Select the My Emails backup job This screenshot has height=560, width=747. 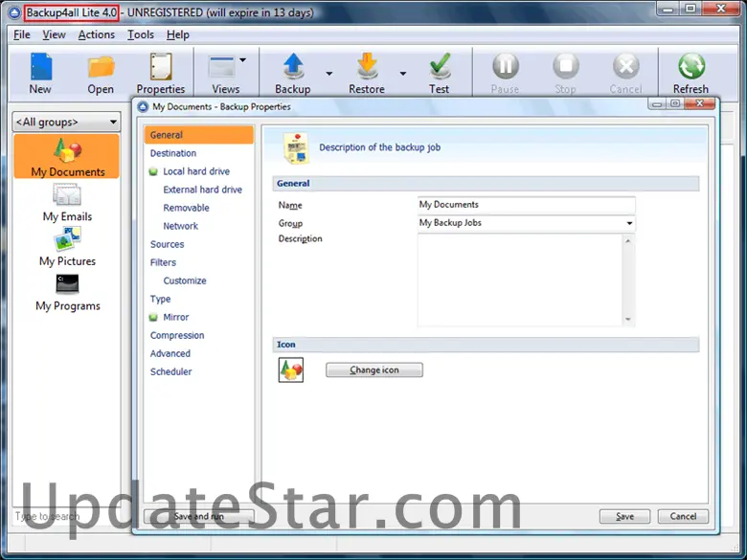click(x=67, y=203)
